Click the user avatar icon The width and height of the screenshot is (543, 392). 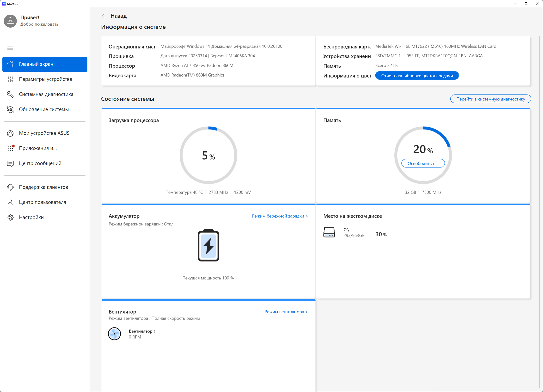(10, 21)
